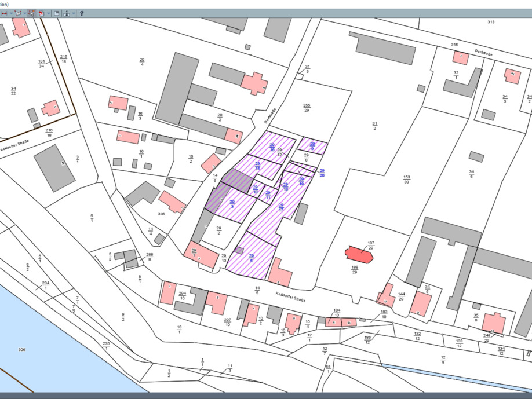Click the PDF export icon
The width and height of the screenshot is (532, 399).
click(42, 13)
